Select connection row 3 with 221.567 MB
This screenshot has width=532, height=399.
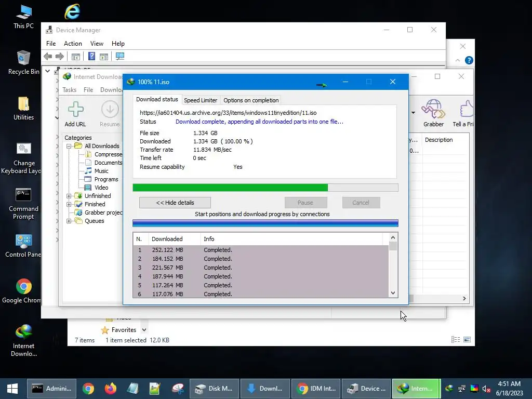(x=261, y=268)
